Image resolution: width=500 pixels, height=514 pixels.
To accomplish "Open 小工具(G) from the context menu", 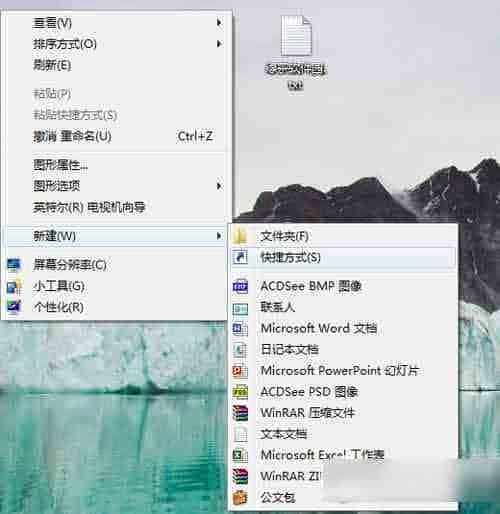I will pos(116,286).
